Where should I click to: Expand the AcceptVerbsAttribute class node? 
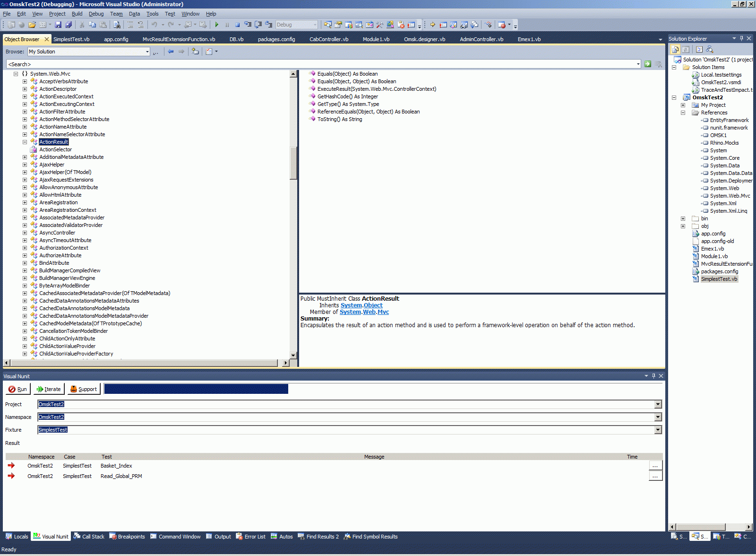pos(25,81)
